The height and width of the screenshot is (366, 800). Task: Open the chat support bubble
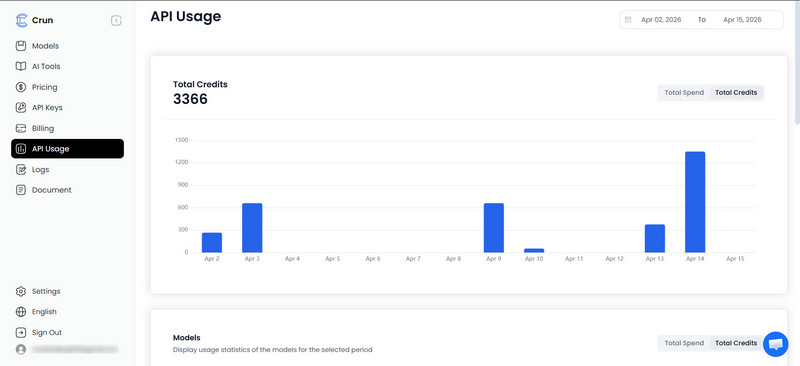(776, 344)
